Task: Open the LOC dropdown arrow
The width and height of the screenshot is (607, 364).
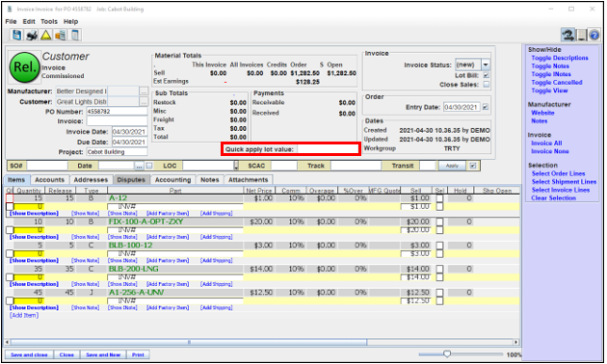Action: coord(236,166)
